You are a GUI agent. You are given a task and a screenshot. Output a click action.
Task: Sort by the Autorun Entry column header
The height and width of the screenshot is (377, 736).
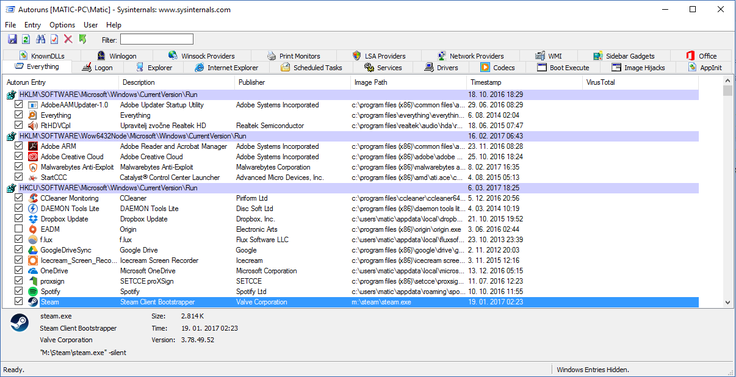click(x=61, y=82)
